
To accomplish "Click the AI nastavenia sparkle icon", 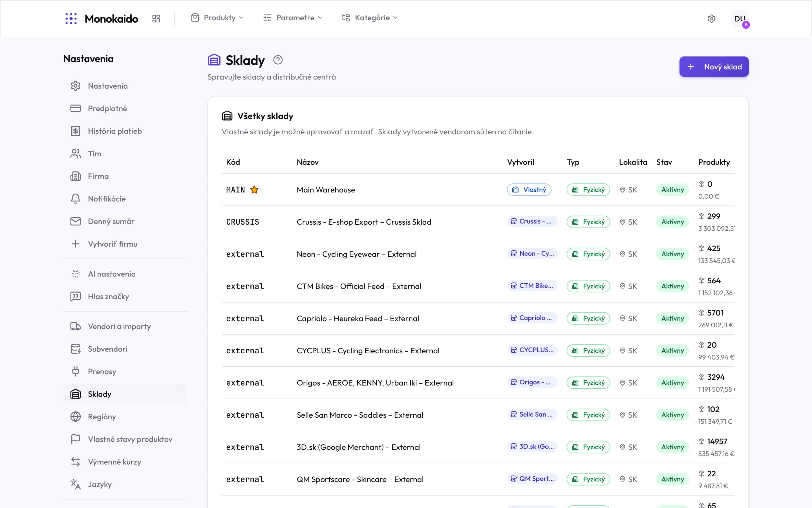I will point(76,274).
